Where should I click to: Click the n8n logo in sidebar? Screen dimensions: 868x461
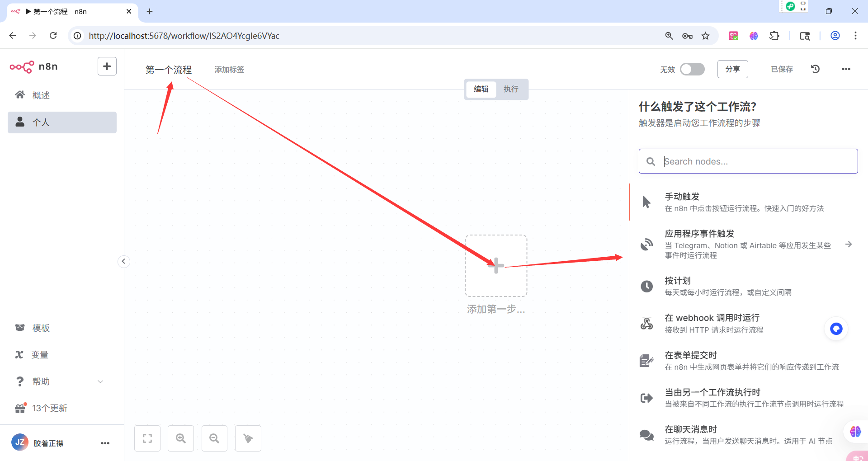34,67
